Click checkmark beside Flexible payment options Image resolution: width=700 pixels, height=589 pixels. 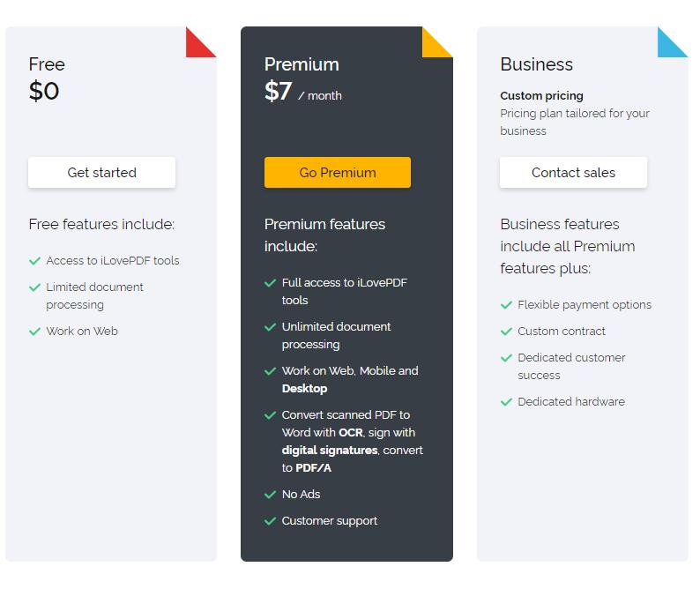pyautogui.click(x=506, y=305)
